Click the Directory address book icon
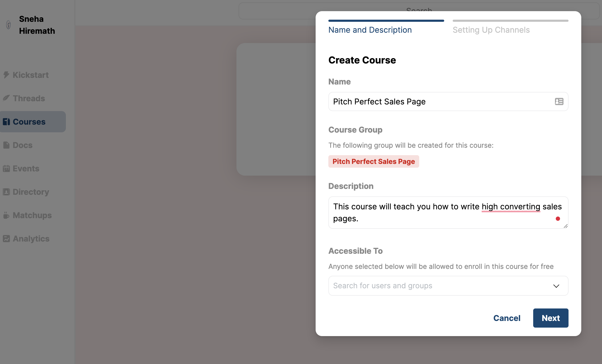This screenshot has height=364, width=602. pos(6,192)
